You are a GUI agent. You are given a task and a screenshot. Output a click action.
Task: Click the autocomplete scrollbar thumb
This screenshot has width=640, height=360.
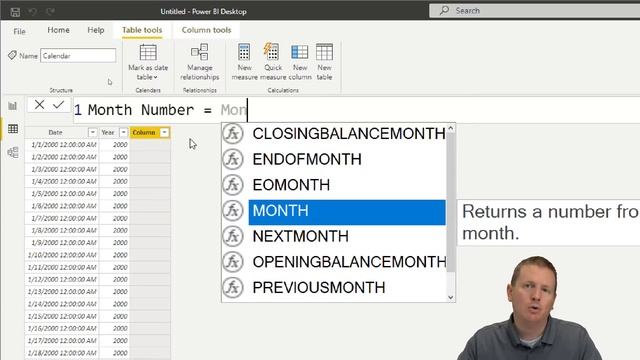[x=451, y=202]
